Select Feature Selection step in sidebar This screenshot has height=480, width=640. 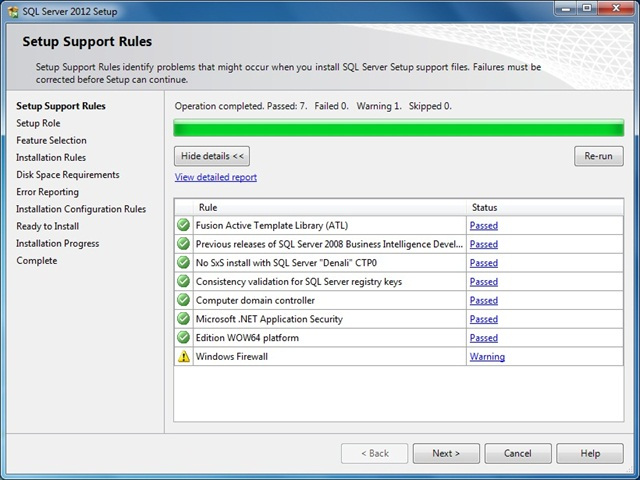pos(51,140)
